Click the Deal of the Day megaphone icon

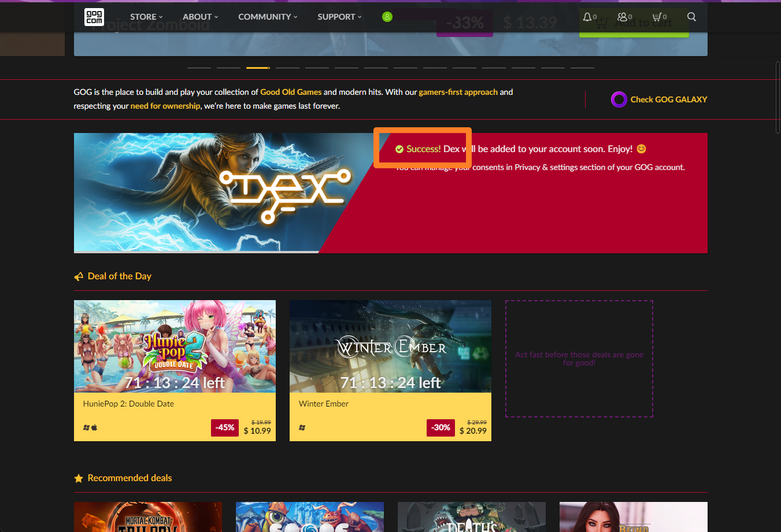tap(79, 276)
